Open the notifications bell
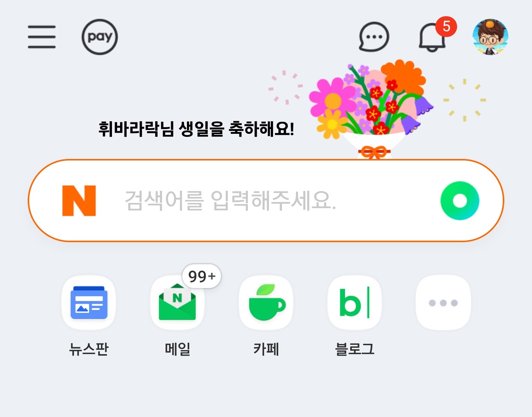Image resolution: width=532 pixels, height=417 pixels. [x=432, y=38]
